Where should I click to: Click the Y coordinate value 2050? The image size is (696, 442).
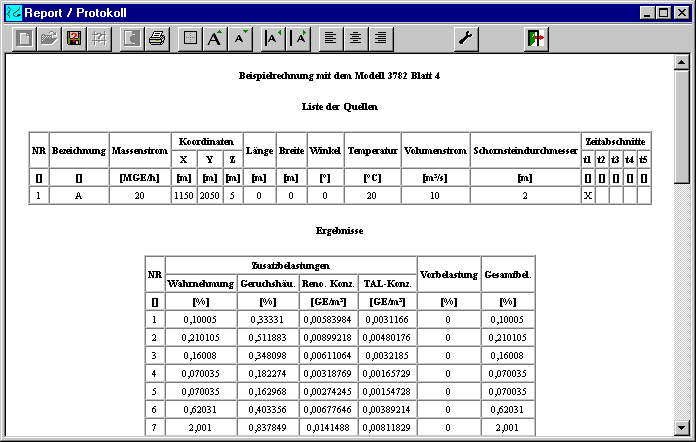click(210, 196)
